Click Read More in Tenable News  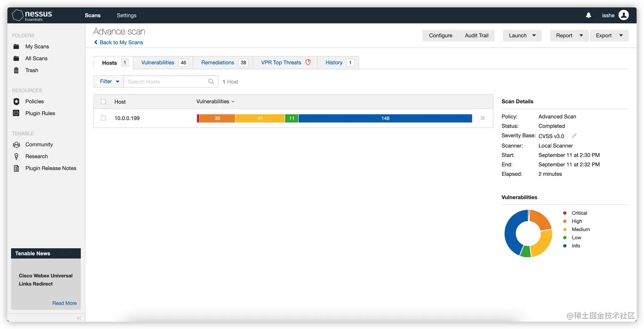click(64, 303)
